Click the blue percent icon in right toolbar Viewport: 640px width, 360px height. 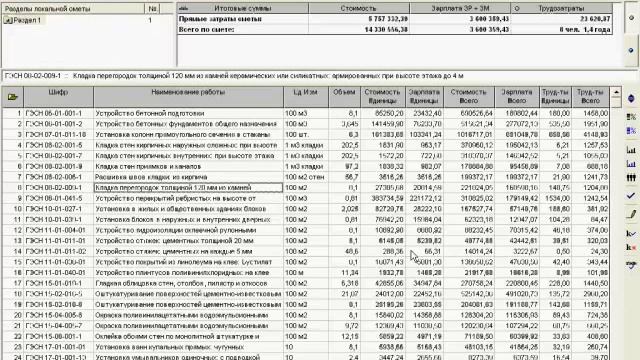click(631, 131)
